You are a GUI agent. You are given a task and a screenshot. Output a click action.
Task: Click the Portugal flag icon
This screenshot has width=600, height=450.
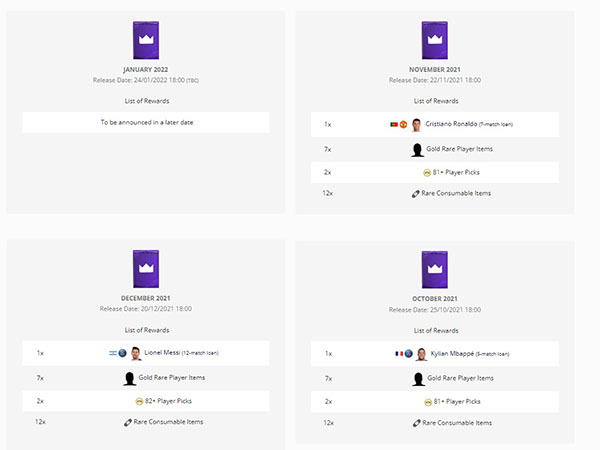394,124
